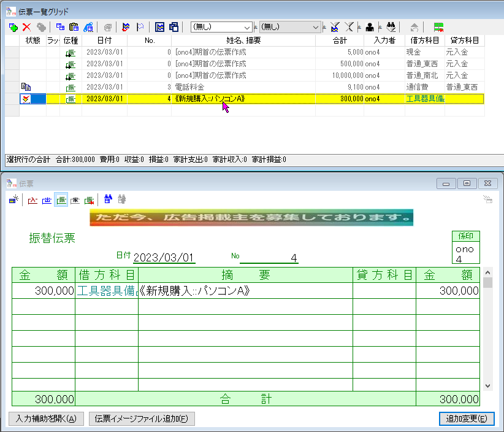Click the slip scrollbar down arrow
This screenshot has width=504, height=432.
(x=487, y=386)
